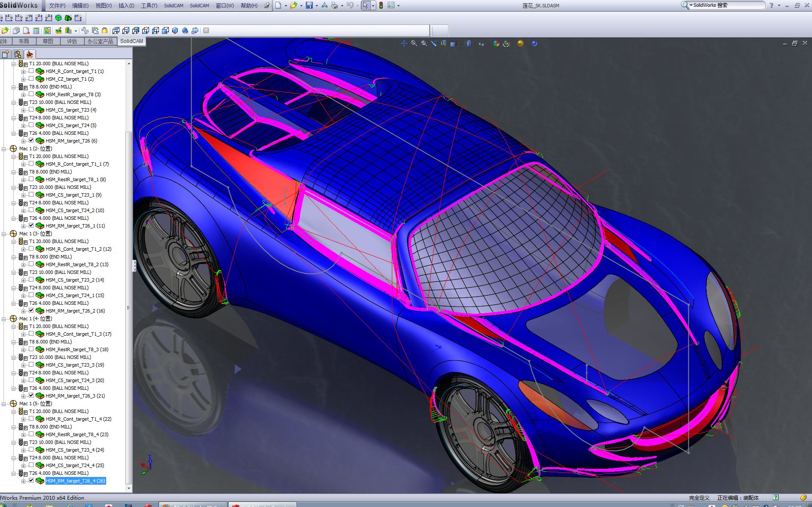Image resolution: width=812 pixels, height=507 pixels.
Task: Uncheck HSM_RM_target_T26_1 (11) checkbox
Action: click(x=31, y=225)
